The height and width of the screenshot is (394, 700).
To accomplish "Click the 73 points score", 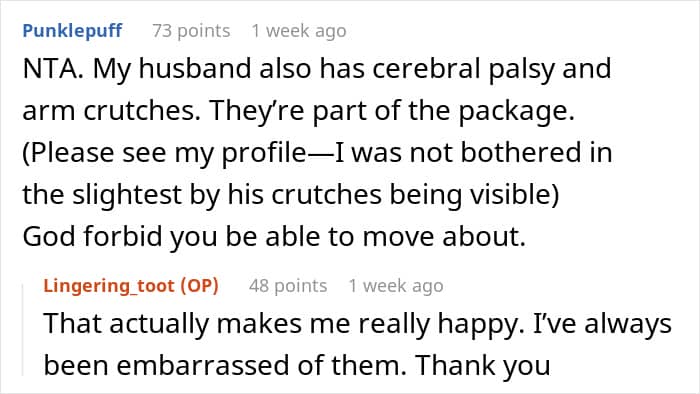I will click(x=191, y=31).
